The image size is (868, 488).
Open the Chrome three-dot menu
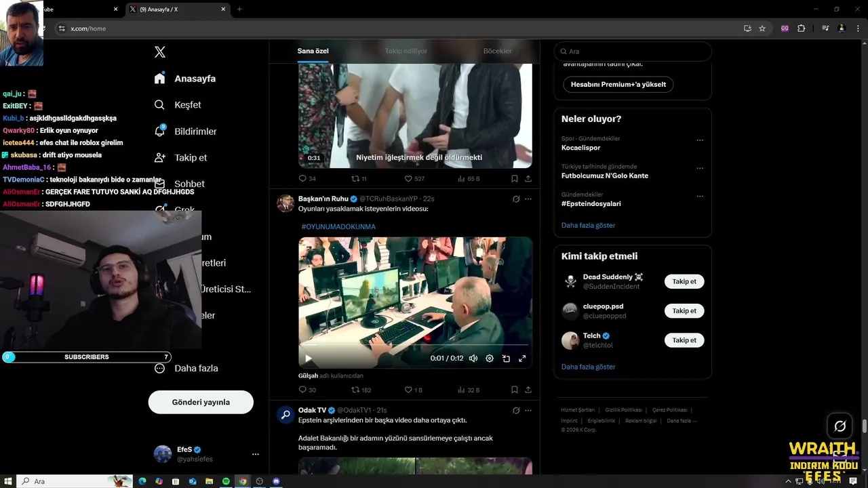pyautogui.click(x=858, y=28)
